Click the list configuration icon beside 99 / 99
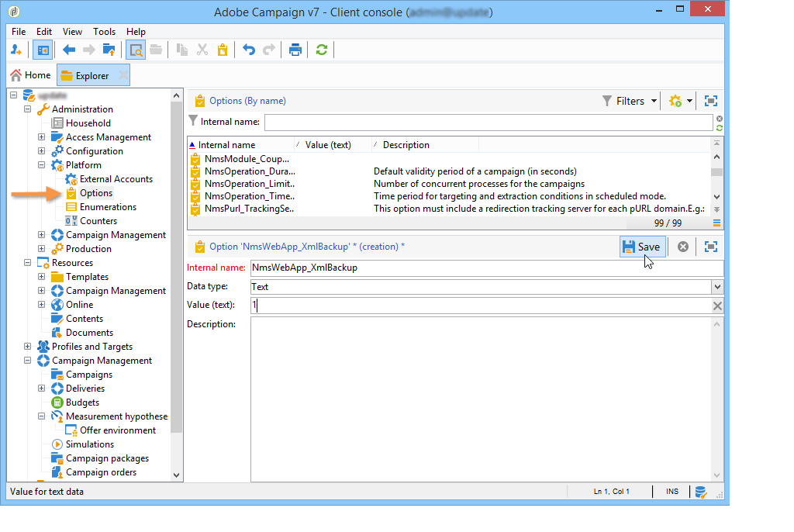Screen dimensions: 794x532 pyautogui.click(x=716, y=223)
